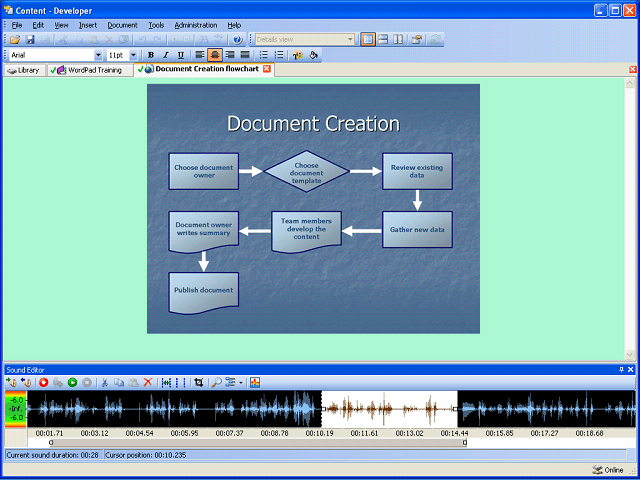Viewport: 640px width, 480px height.
Task: Justify text with the full alignment button
Action: point(245,55)
